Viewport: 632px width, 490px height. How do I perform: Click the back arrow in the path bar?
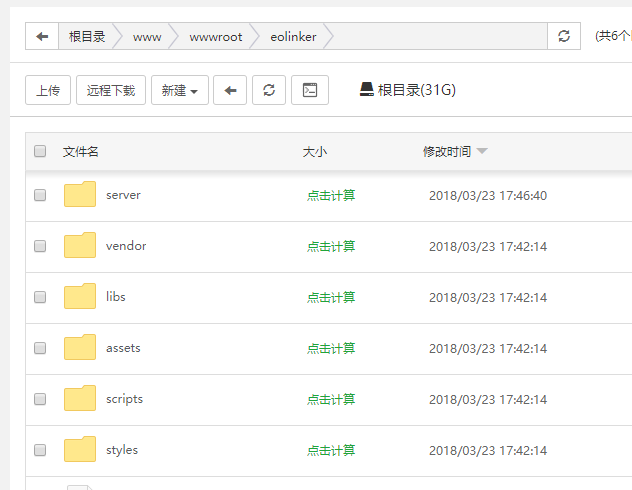[42, 36]
